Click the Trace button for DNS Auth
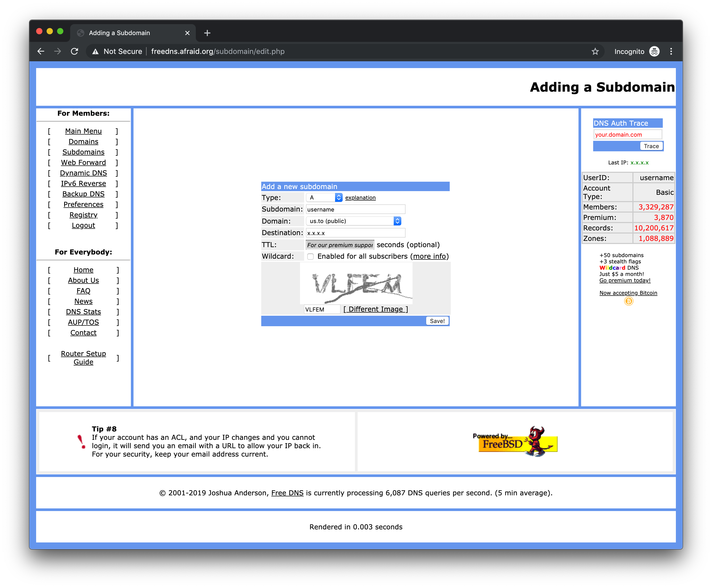 pos(650,146)
